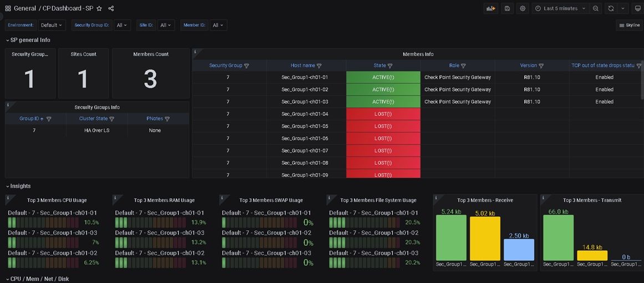This screenshot has height=283, width=644.
Task: Expand the CPU / Mem / Net / Disk row
Action: [x=37, y=279]
